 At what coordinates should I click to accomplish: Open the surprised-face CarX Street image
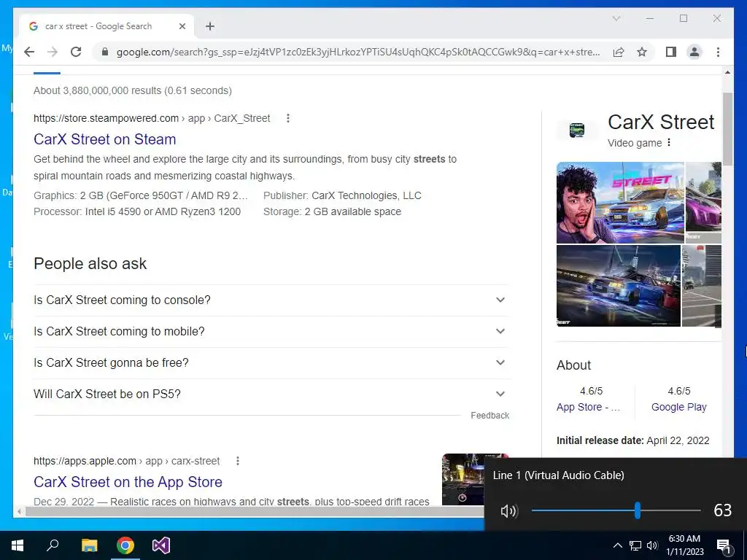pyautogui.click(x=620, y=203)
